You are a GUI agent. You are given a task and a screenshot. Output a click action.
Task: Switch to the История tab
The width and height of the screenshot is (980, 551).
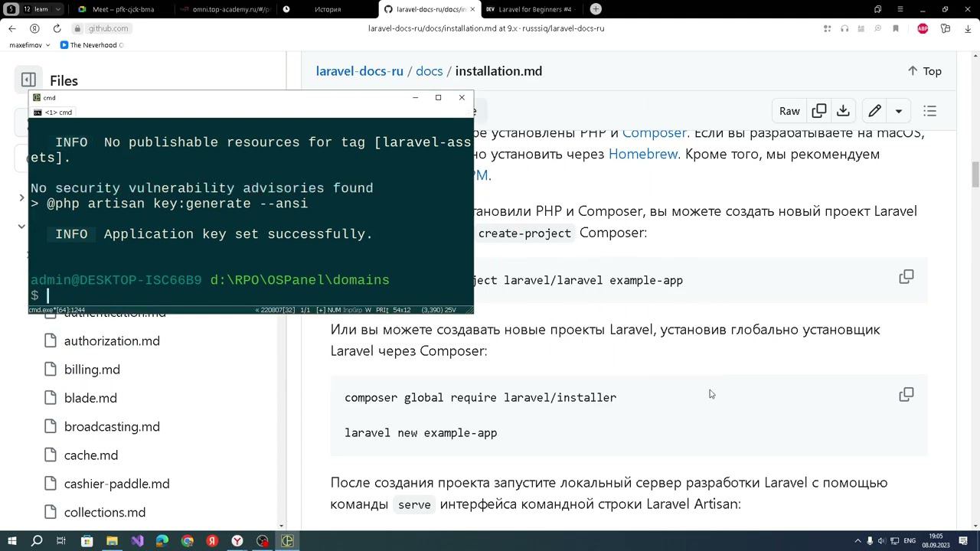point(327,9)
